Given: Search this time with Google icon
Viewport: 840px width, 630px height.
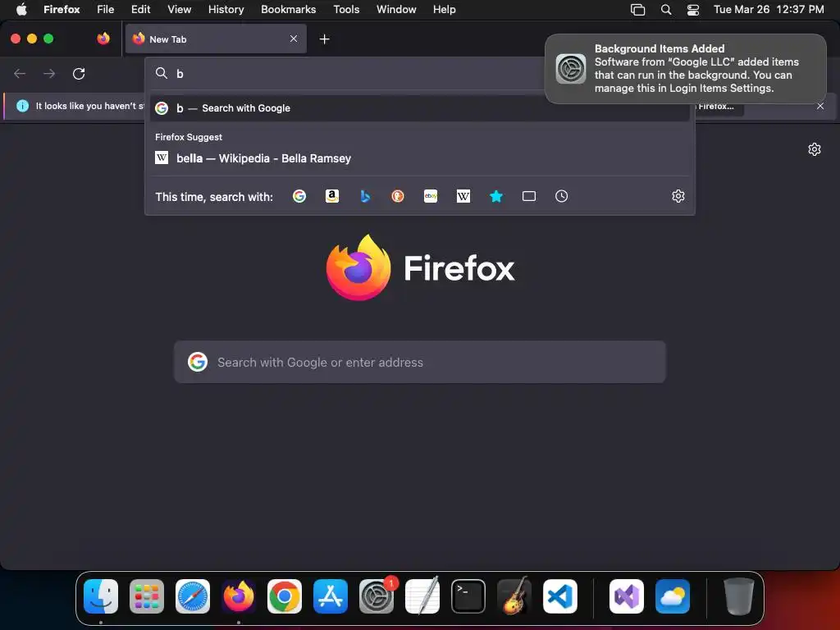Looking at the screenshot, I should coord(299,196).
